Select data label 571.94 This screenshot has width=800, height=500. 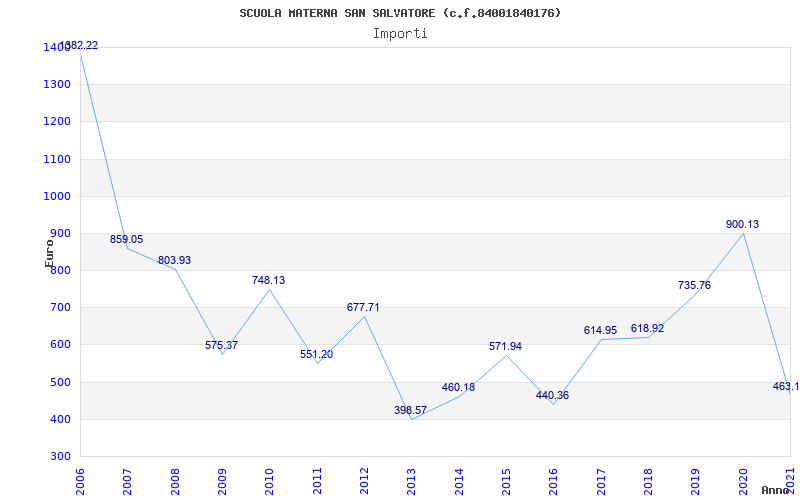(x=505, y=346)
